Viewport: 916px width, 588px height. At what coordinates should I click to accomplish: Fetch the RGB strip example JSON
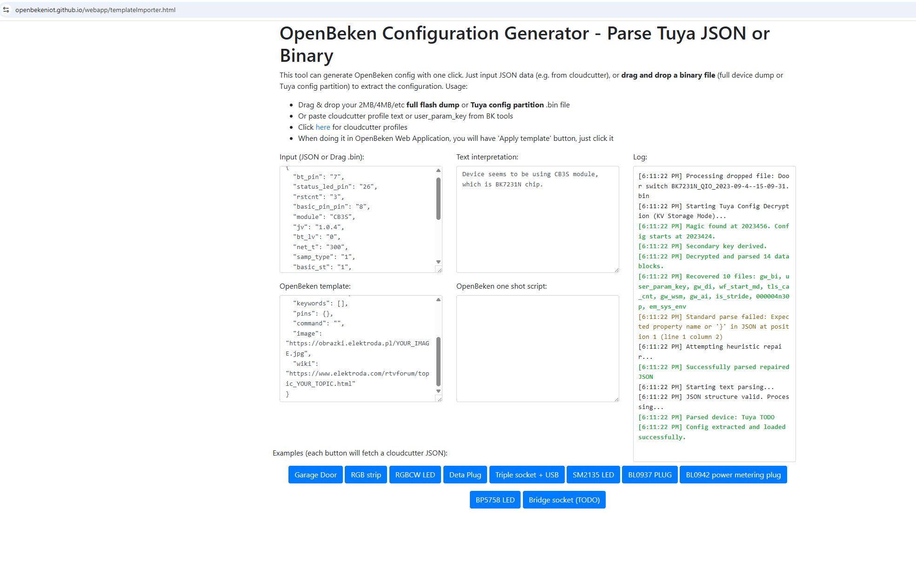[366, 475]
